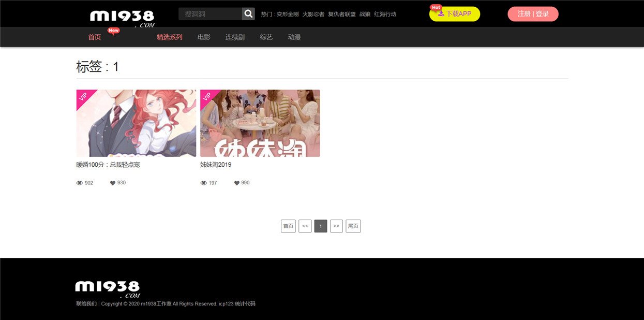Click the yellow 下载APP button
The height and width of the screenshot is (320, 644).
455,14
